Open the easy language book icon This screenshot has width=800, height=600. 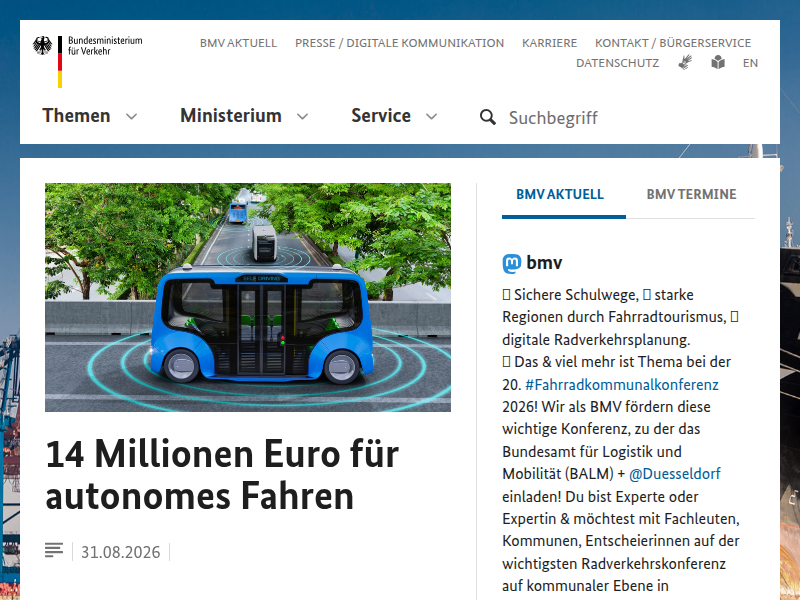tap(718, 62)
